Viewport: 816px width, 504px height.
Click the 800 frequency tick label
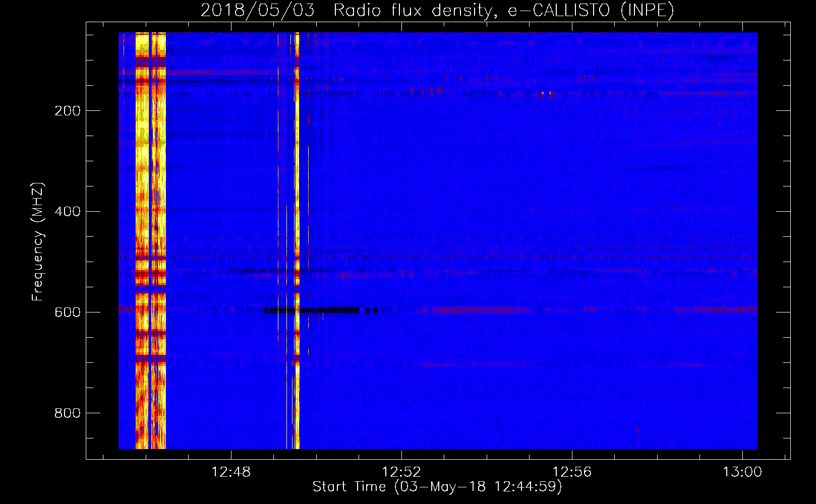point(68,413)
